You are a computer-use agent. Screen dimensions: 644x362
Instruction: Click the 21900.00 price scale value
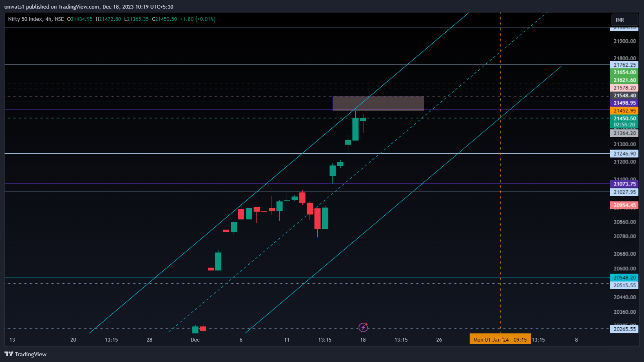coord(625,41)
